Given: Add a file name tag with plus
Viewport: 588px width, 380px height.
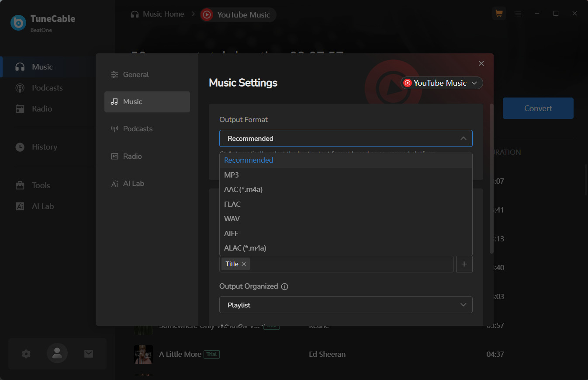Looking at the screenshot, I should point(464,264).
